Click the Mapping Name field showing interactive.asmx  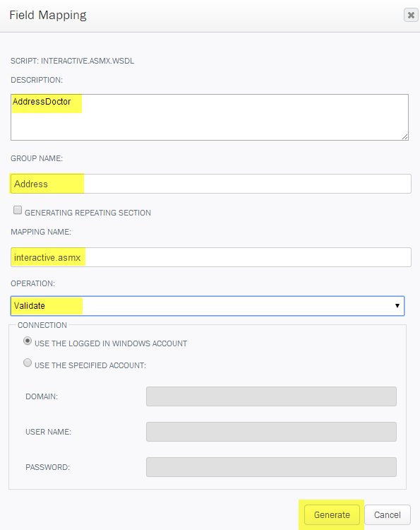pyautogui.click(x=210, y=257)
